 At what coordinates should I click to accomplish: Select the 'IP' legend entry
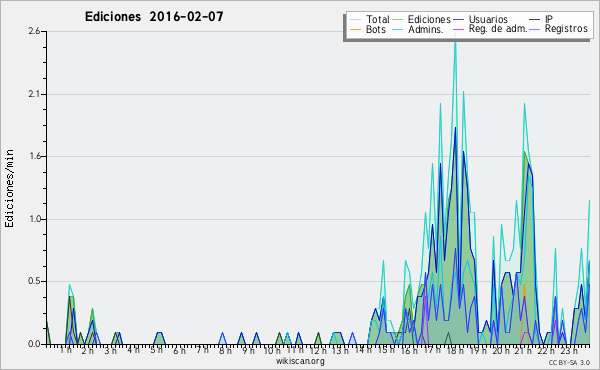click(549, 19)
